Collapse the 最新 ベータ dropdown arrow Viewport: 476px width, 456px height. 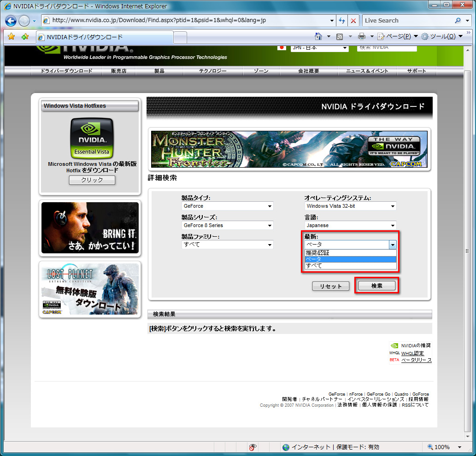click(x=393, y=245)
